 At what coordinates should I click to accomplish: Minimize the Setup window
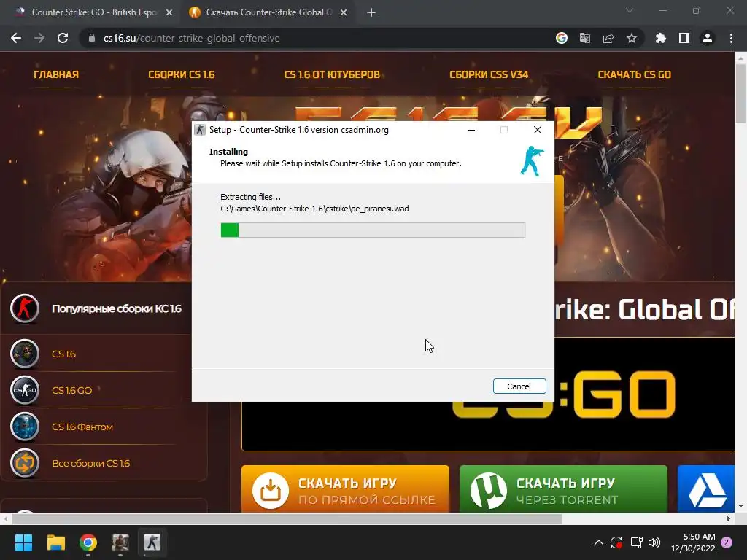pos(471,130)
